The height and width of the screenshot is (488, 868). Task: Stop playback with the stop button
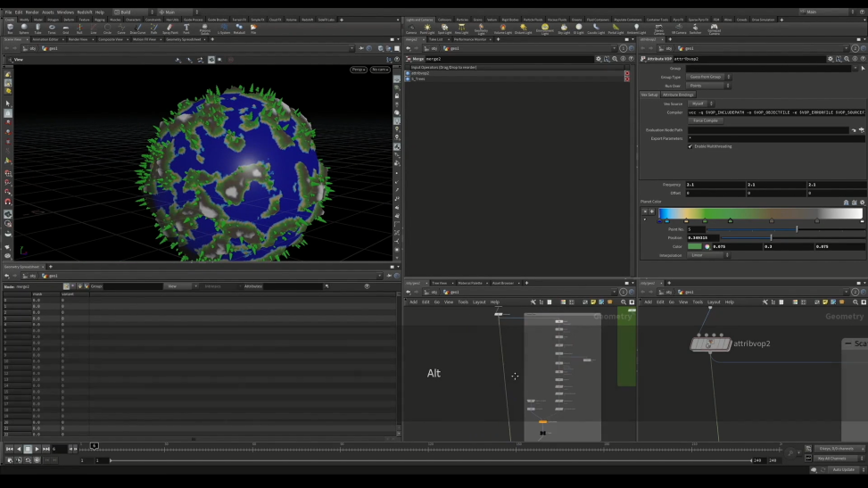click(28, 449)
